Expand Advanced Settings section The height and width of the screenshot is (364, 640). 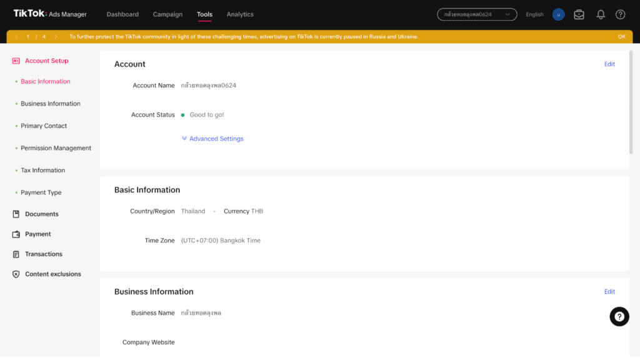click(212, 139)
